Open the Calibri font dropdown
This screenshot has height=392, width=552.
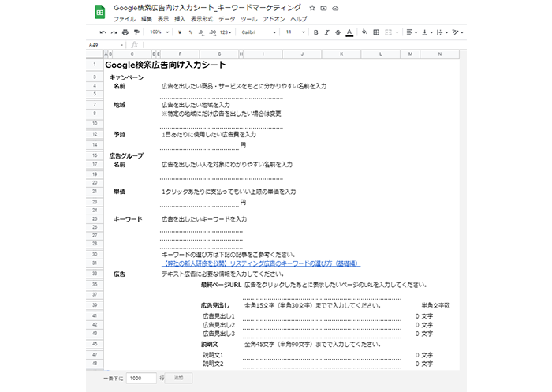[x=259, y=32]
